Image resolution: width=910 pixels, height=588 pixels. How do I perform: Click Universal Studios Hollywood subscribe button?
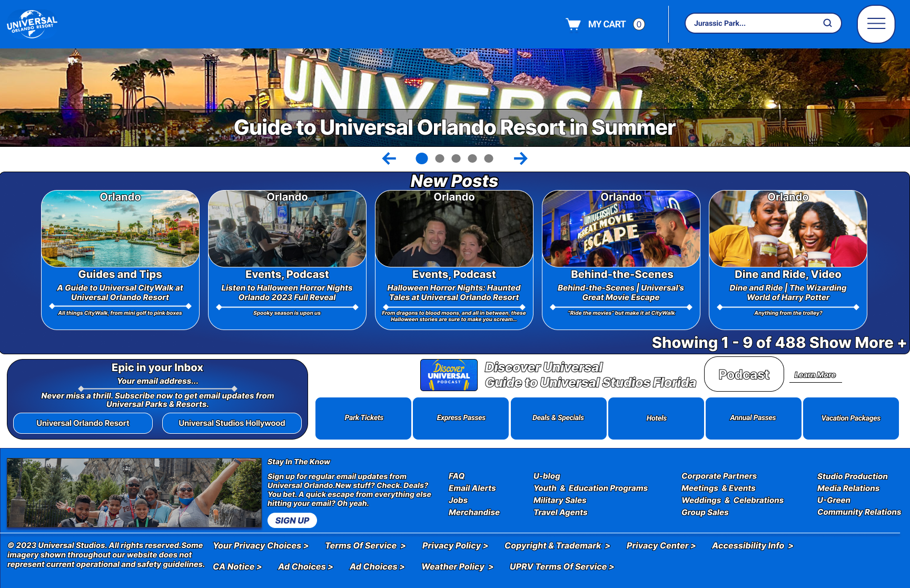click(232, 423)
